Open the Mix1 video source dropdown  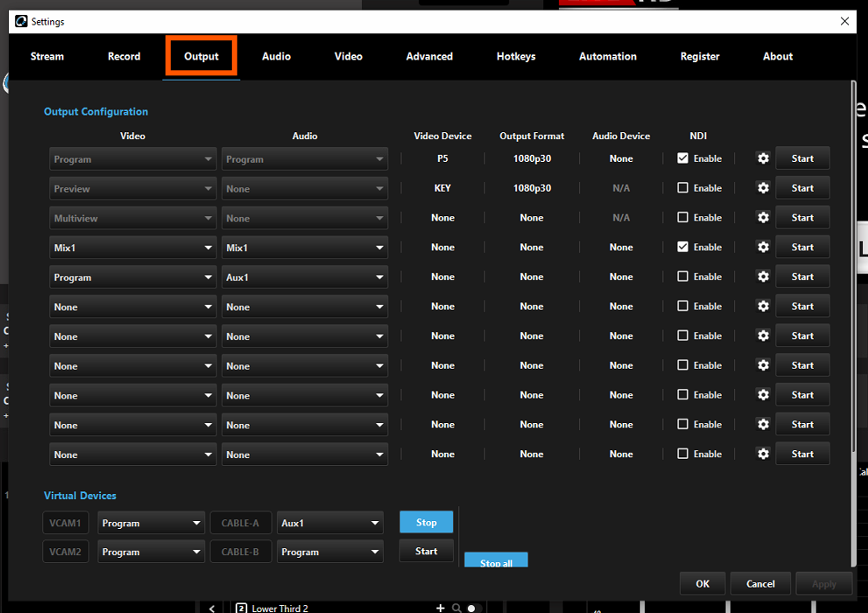click(x=132, y=249)
